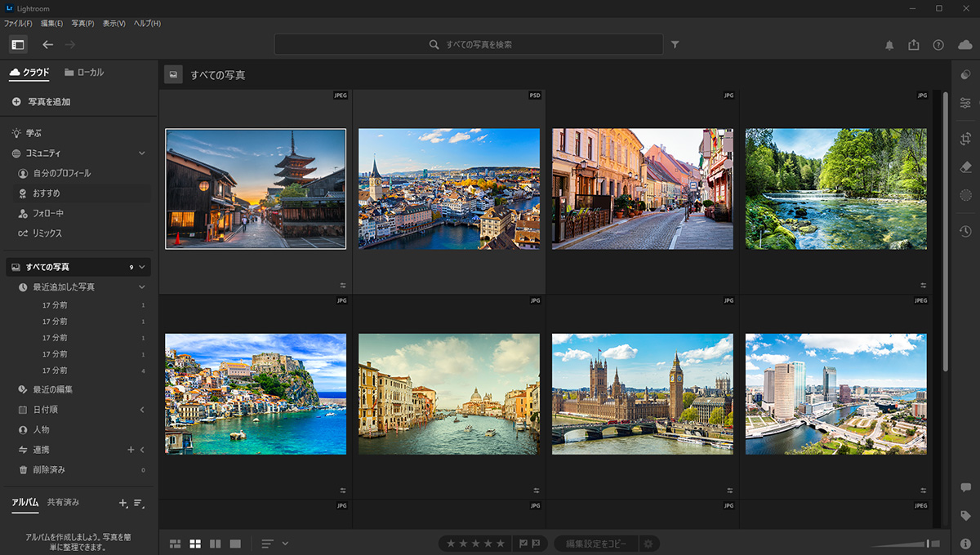Open the crop and rotate tool
The width and height of the screenshot is (980, 555).
[x=965, y=139]
